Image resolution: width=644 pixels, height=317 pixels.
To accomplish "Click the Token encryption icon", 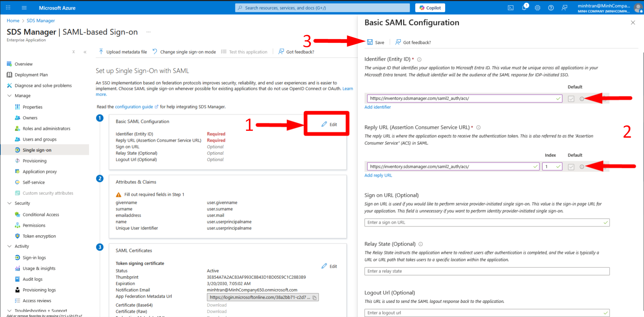I will tap(18, 236).
